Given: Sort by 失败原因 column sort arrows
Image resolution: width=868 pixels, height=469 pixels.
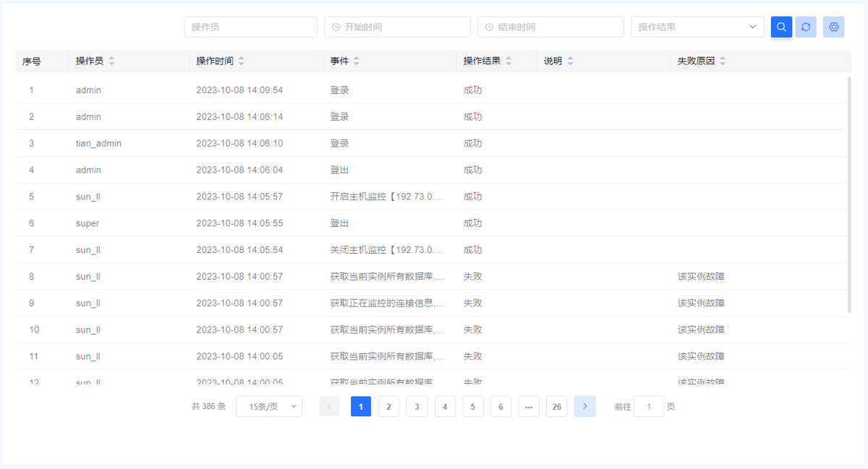Looking at the screenshot, I should (x=722, y=61).
